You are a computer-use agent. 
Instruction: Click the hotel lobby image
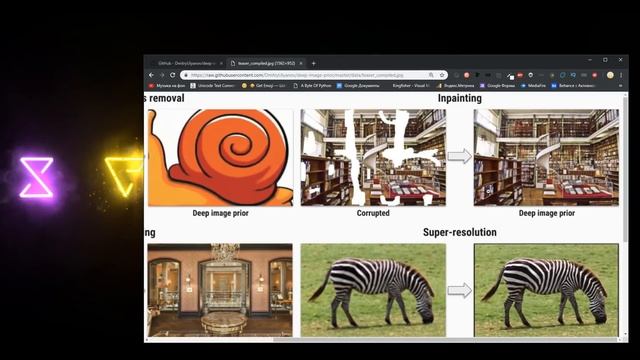click(x=220, y=290)
